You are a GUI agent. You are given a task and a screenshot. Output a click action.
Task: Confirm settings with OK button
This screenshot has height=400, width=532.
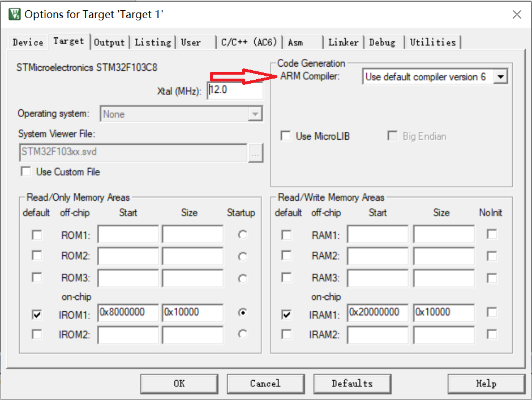click(x=179, y=384)
